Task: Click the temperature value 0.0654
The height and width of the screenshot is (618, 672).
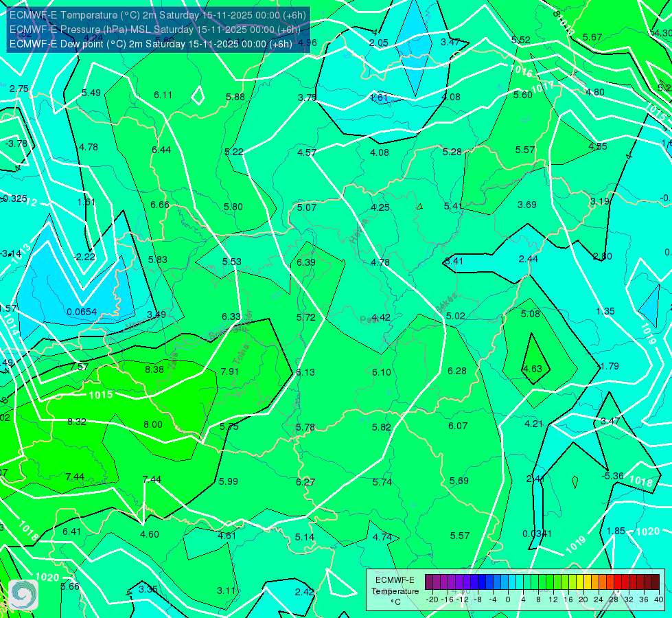Action: (82, 312)
